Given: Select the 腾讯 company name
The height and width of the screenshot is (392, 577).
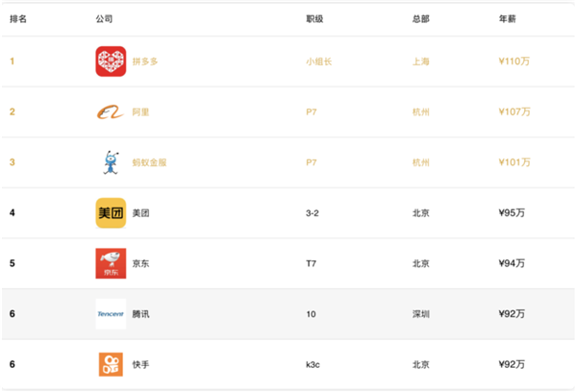Looking at the screenshot, I should click(140, 313).
